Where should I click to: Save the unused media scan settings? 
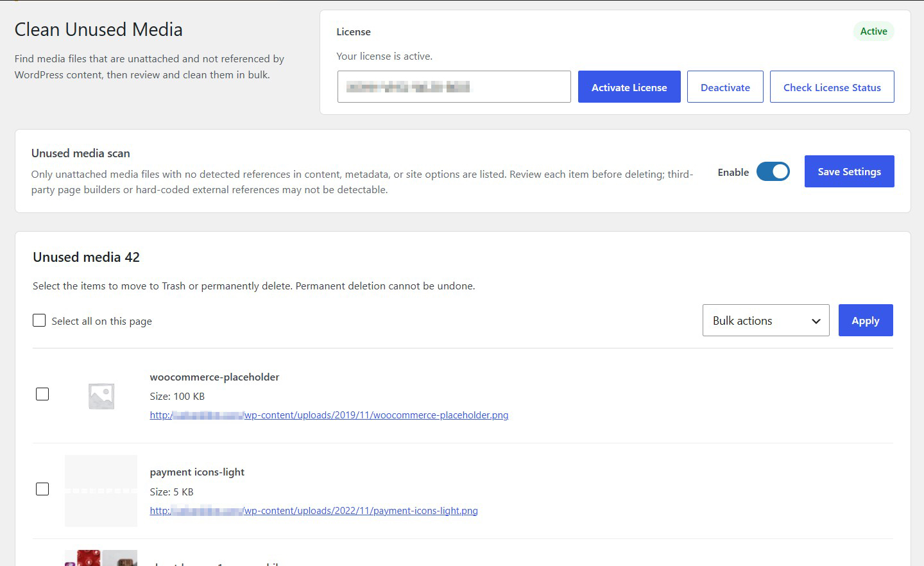point(849,171)
